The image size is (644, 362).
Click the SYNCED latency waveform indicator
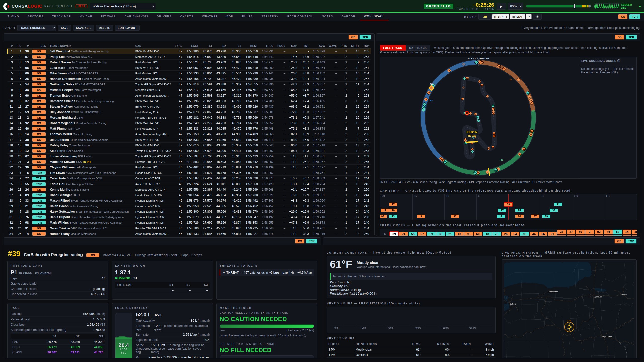[x=607, y=6]
